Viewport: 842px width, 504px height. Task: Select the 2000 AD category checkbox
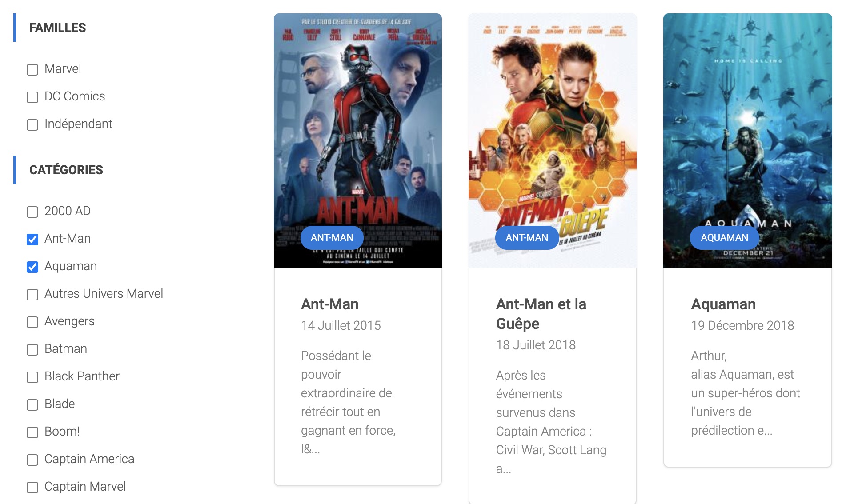(x=32, y=212)
